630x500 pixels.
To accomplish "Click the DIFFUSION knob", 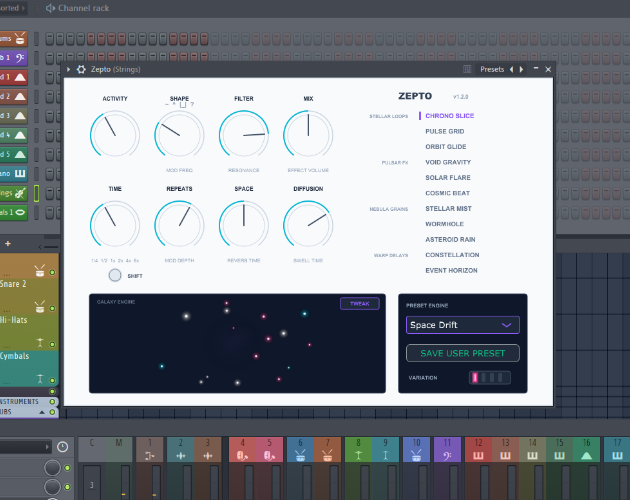I will (308, 225).
